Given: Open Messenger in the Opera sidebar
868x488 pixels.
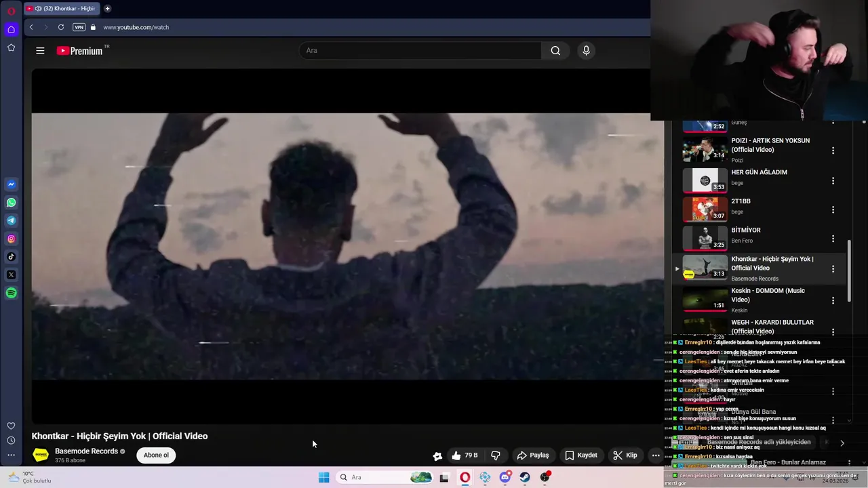Looking at the screenshot, I should click(x=11, y=184).
